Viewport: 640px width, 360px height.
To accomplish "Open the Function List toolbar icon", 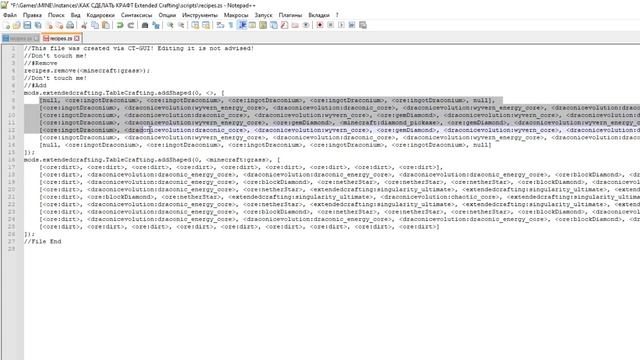I will (x=284, y=25).
